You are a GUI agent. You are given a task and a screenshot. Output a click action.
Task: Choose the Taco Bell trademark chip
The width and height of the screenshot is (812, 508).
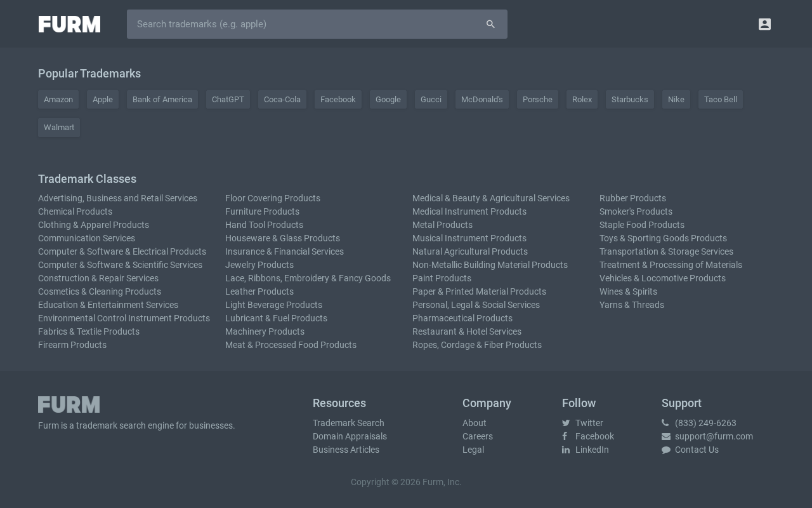click(x=721, y=100)
